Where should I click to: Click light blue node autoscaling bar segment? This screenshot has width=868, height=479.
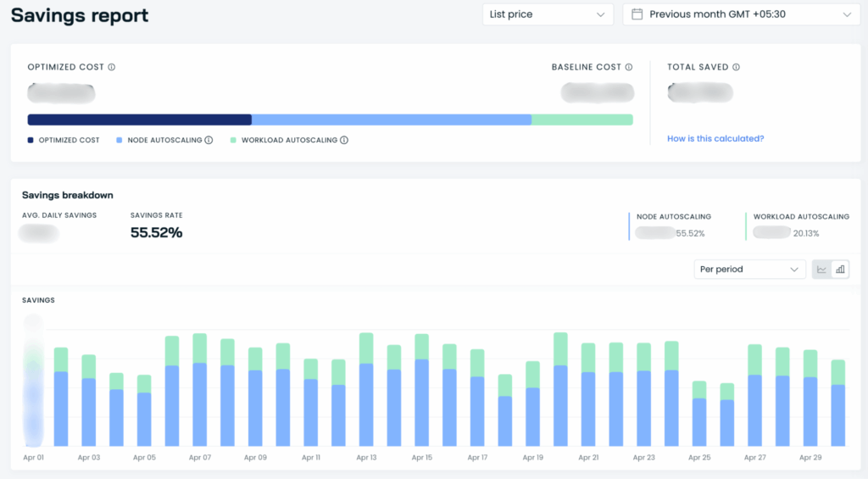[392, 120]
